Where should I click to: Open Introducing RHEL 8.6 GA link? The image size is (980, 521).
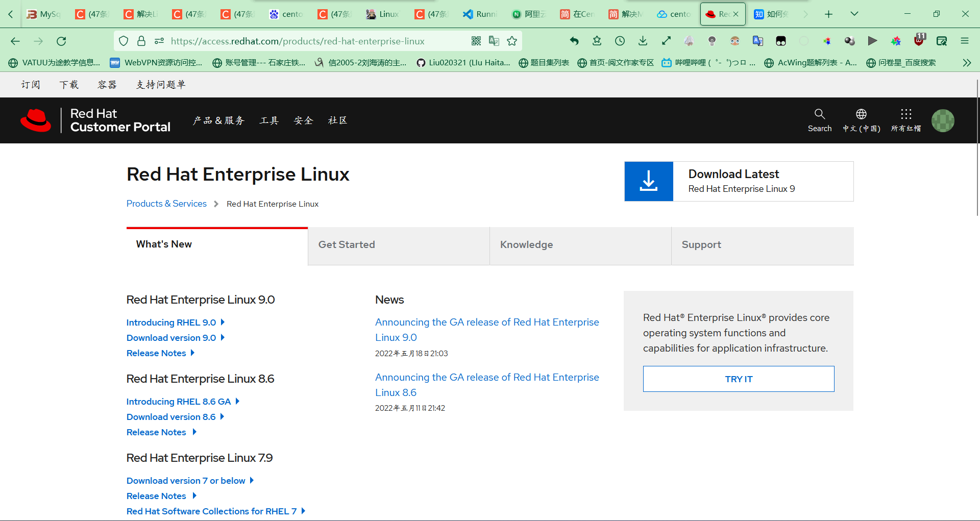pos(183,402)
